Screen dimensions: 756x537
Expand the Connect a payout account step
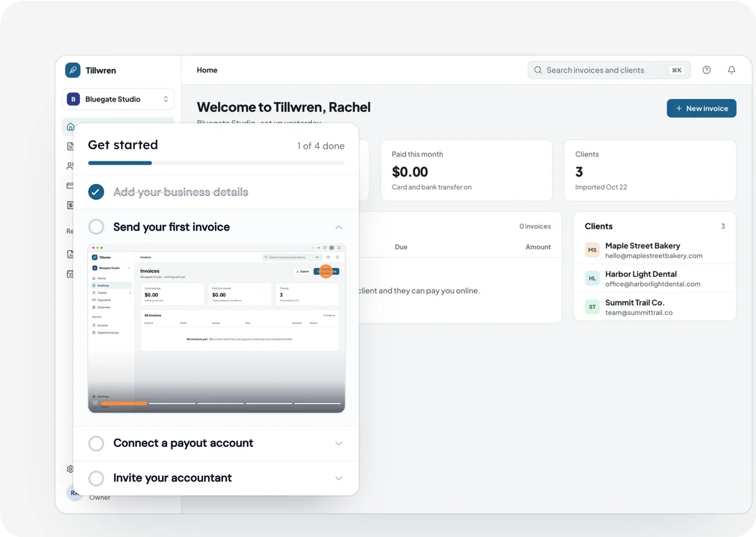338,443
